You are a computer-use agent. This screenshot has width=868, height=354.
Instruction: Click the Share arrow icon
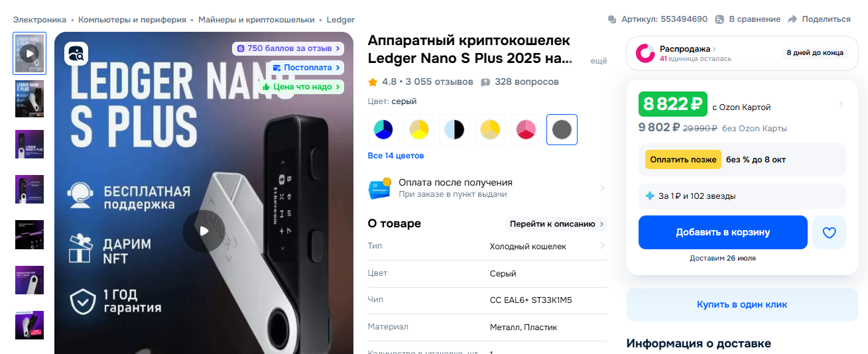click(792, 19)
